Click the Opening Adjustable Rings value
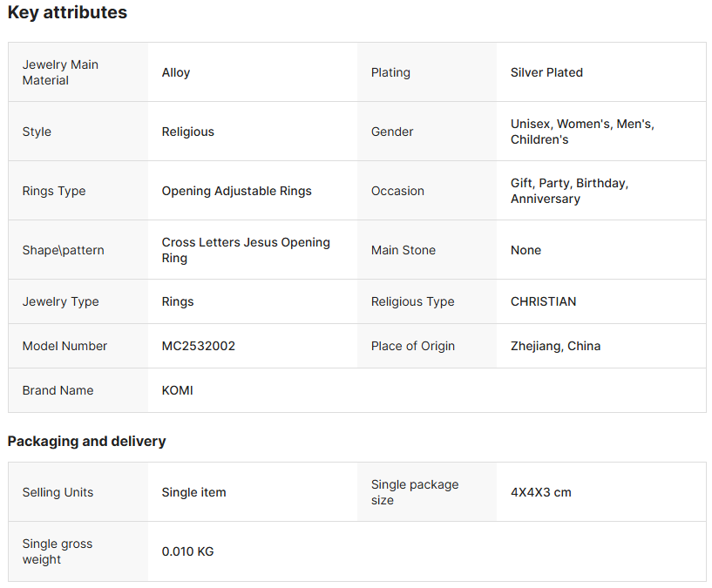 click(x=236, y=191)
